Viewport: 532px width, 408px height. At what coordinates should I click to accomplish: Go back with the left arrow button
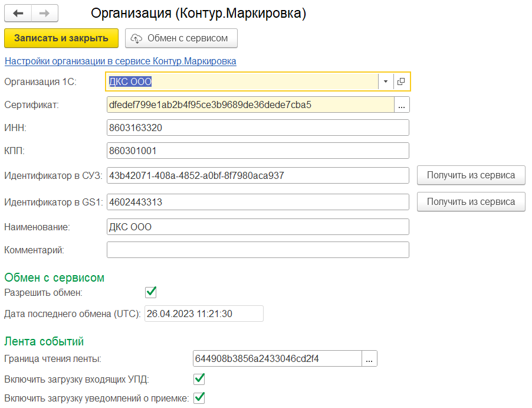18,13
